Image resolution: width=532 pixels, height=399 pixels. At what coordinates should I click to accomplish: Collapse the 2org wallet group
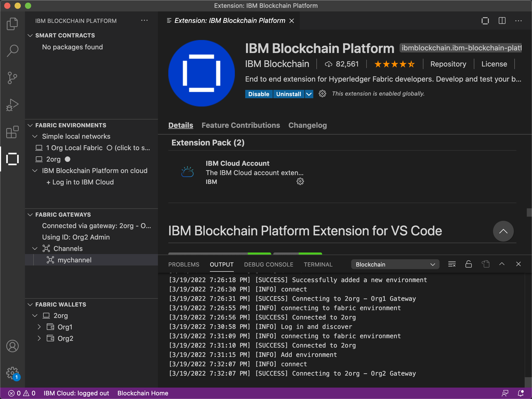[x=35, y=316]
